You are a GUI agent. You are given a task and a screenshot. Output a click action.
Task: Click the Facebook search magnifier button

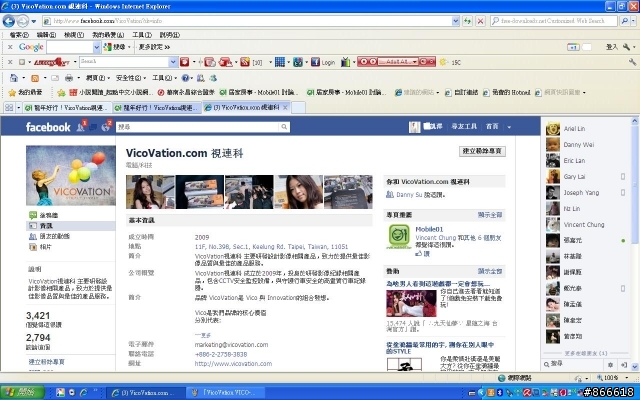pos(284,127)
